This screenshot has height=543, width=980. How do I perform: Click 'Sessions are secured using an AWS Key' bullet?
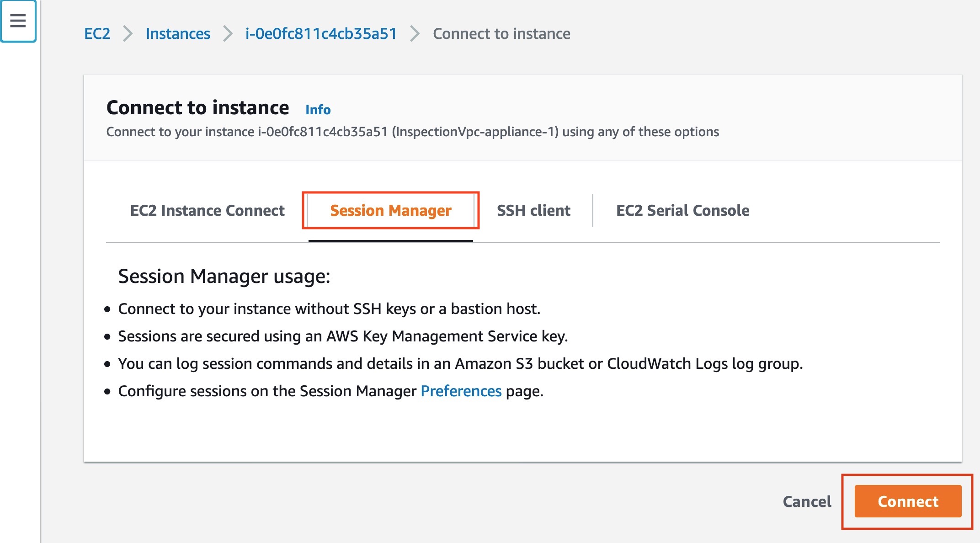(343, 336)
